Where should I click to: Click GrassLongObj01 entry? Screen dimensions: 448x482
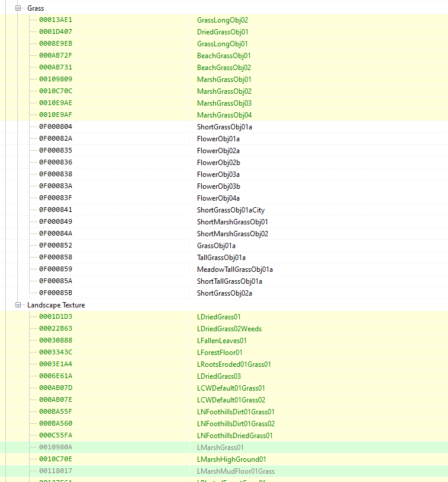(222, 44)
